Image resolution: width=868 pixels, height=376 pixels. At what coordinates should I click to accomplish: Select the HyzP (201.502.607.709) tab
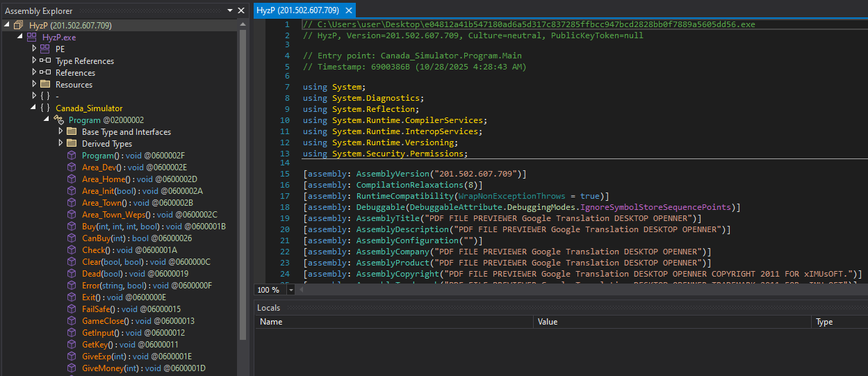(x=298, y=10)
